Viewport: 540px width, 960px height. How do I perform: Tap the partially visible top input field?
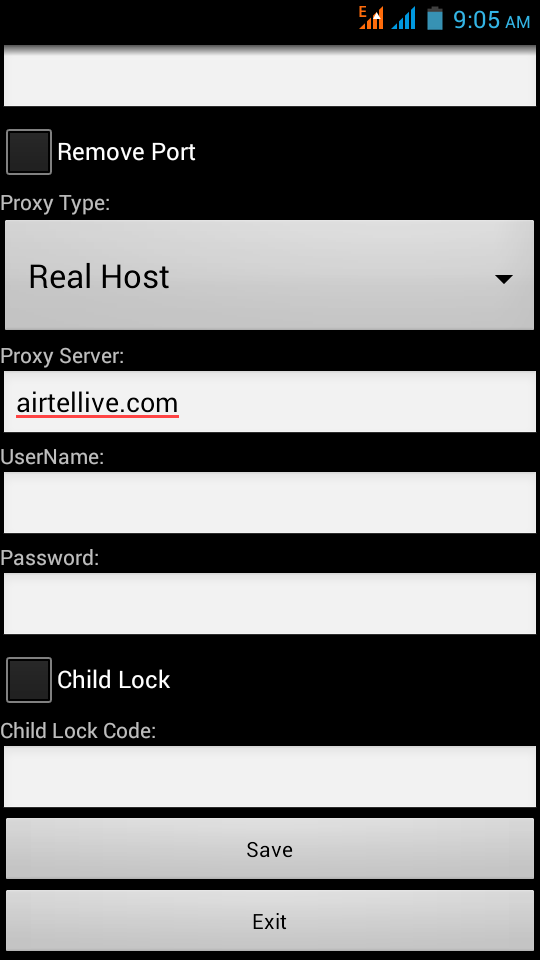click(x=269, y=76)
